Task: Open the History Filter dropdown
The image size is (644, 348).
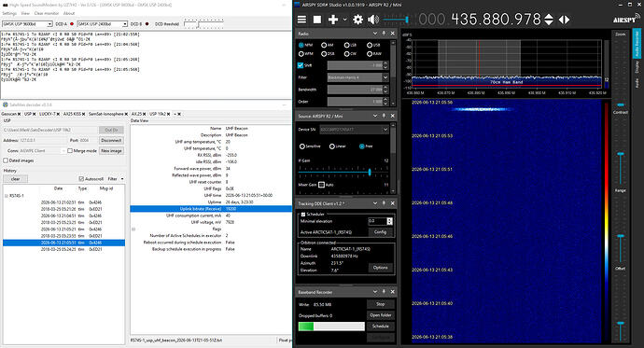Action: [116, 179]
